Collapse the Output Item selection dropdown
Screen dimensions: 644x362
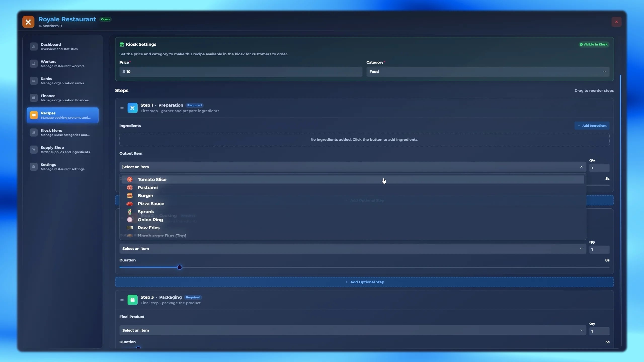[x=581, y=167]
